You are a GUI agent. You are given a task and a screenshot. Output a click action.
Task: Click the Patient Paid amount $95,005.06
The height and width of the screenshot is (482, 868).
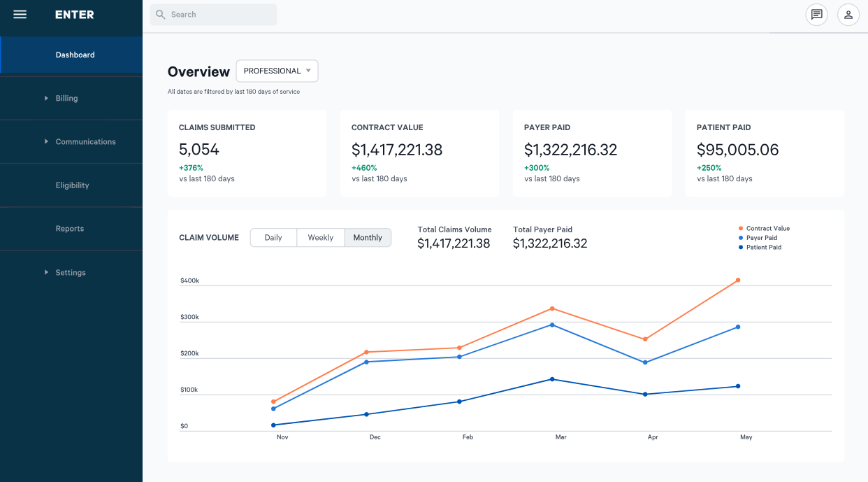[x=738, y=150]
